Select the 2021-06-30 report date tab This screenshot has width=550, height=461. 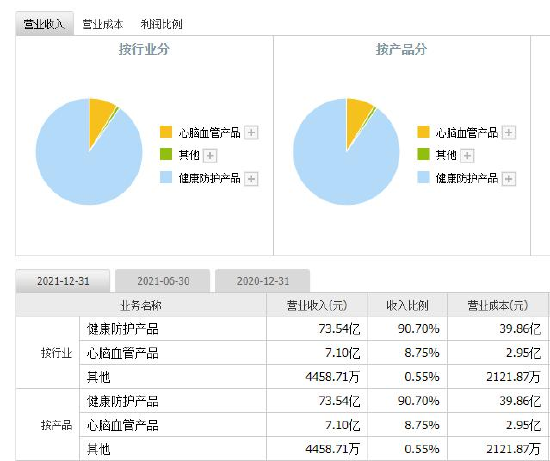click(x=163, y=281)
